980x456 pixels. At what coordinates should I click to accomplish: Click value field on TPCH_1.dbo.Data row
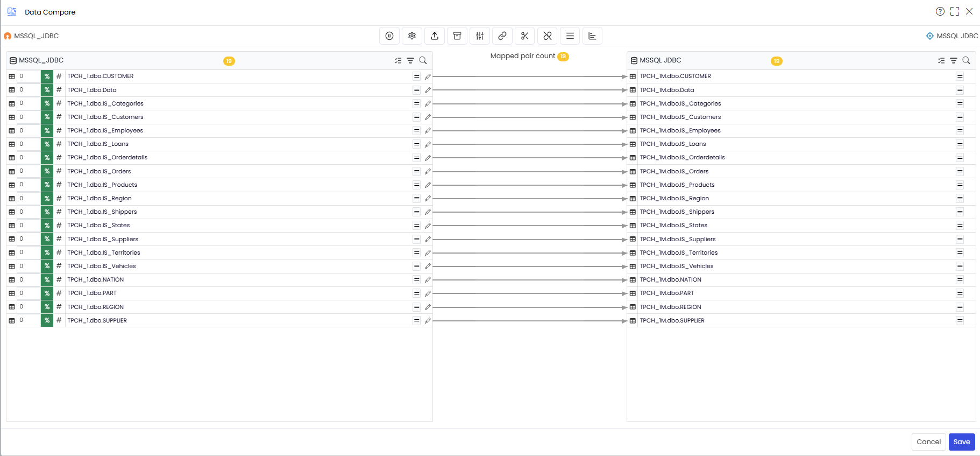point(29,90)
